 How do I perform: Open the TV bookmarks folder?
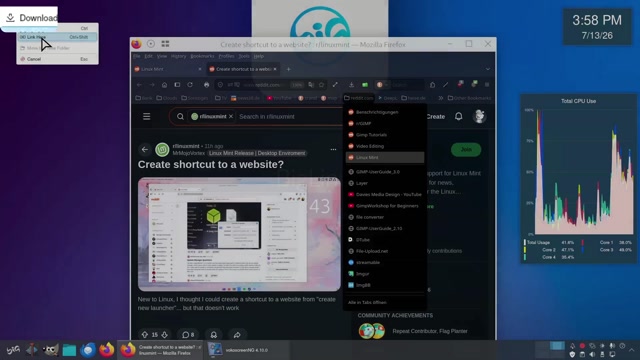[x=221, y=98]
